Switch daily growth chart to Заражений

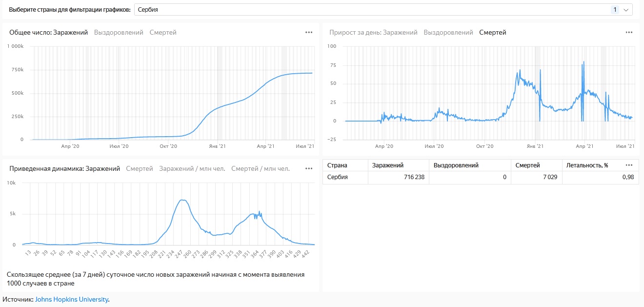point(400,32)
